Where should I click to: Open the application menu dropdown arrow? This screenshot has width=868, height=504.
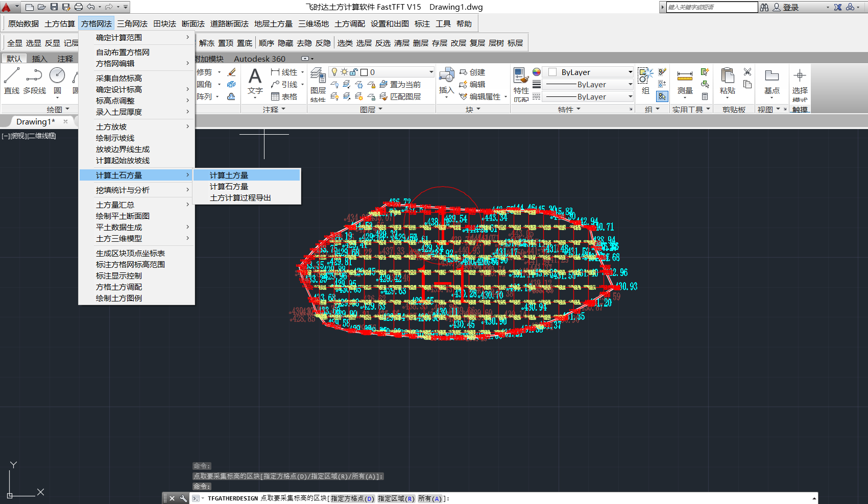point(17,7)
